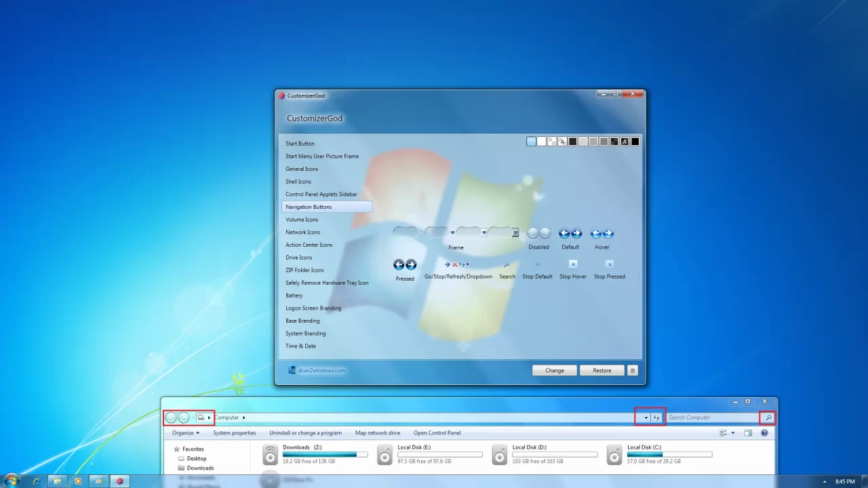Select the light blue background swatch
Screen dimensions: 868x488
pos(531,141)
